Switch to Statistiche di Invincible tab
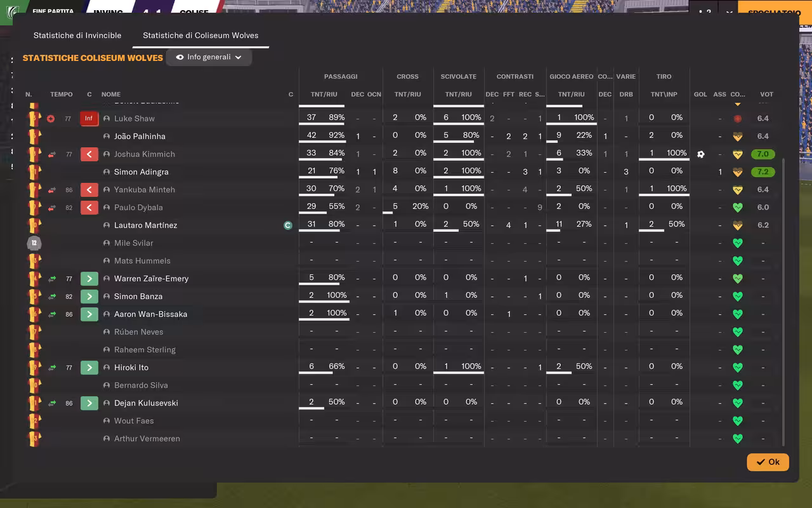Viewport: 812px width, 508px height. (x=77, y=36)
